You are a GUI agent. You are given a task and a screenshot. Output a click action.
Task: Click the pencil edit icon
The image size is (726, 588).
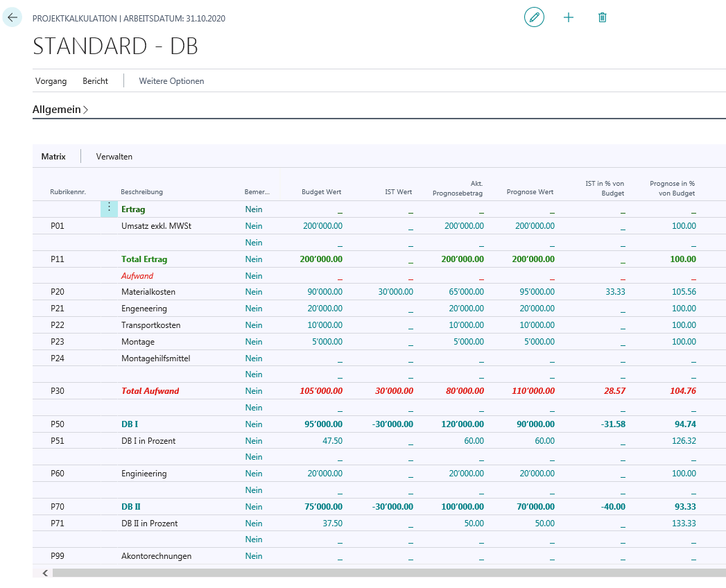tap(534, 17)
